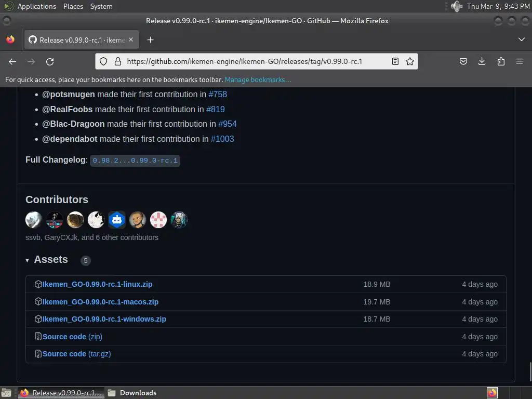Click the forward navigation arrow
The width and height of the screenshot is (532, 399).
[x=31, y=61]
